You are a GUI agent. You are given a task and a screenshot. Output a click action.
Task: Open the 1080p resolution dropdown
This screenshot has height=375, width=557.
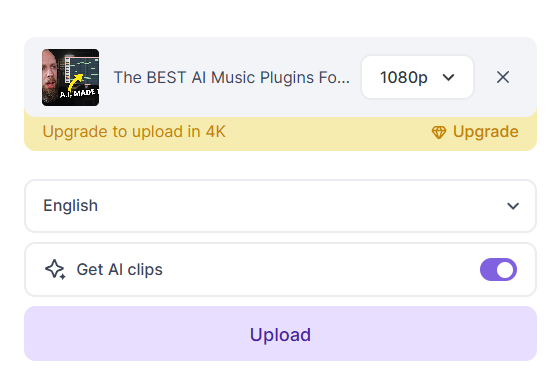(x=417, y=77)
